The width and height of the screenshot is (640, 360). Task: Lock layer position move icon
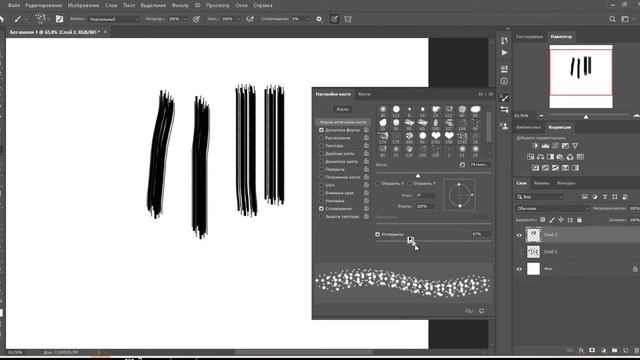(561, 220)
